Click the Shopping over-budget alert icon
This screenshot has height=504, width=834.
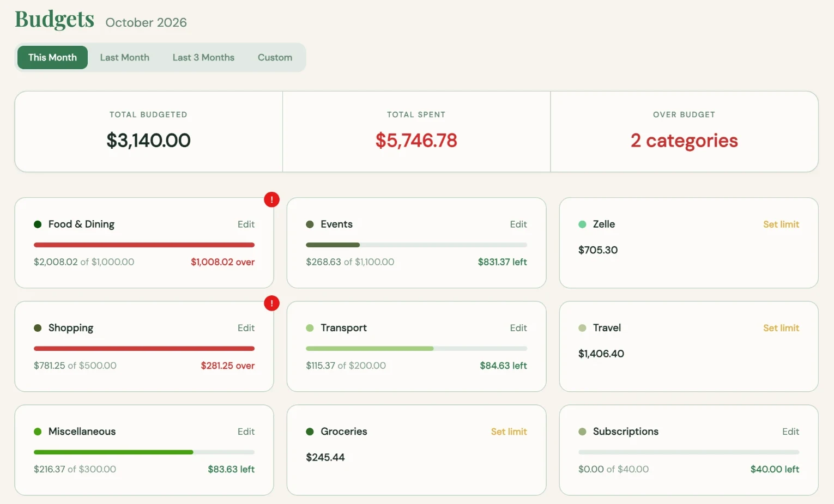point(271,303)
